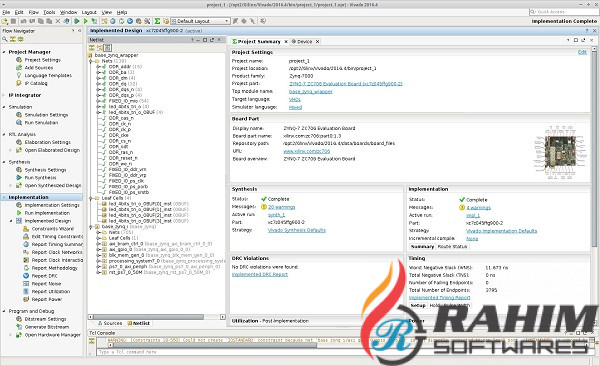
Task: Click the Language Templates lightbulb icon
Action: click(x=19, y=75)
